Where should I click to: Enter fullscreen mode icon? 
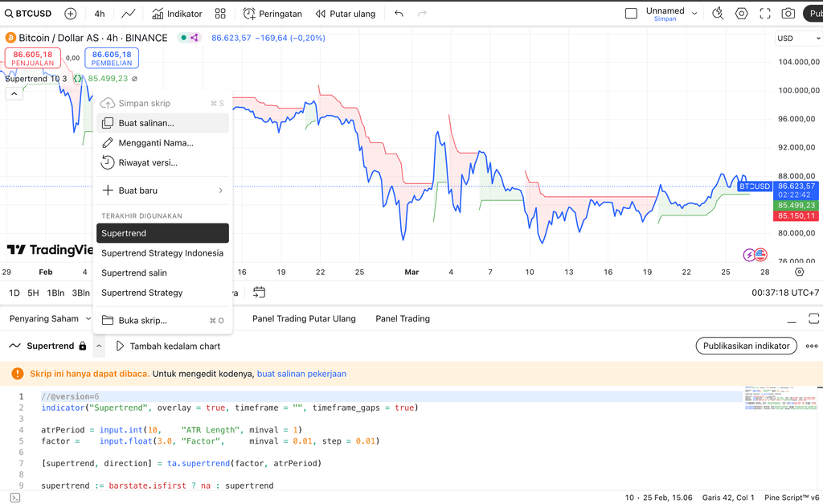click(765, 14)
